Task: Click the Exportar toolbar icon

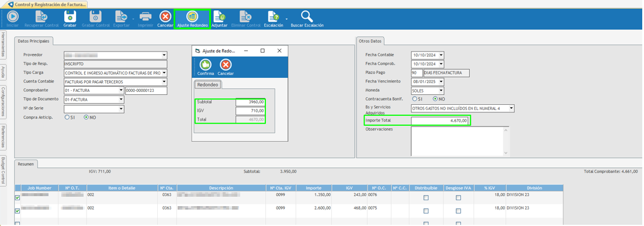Action: click(x=122, y=16)
